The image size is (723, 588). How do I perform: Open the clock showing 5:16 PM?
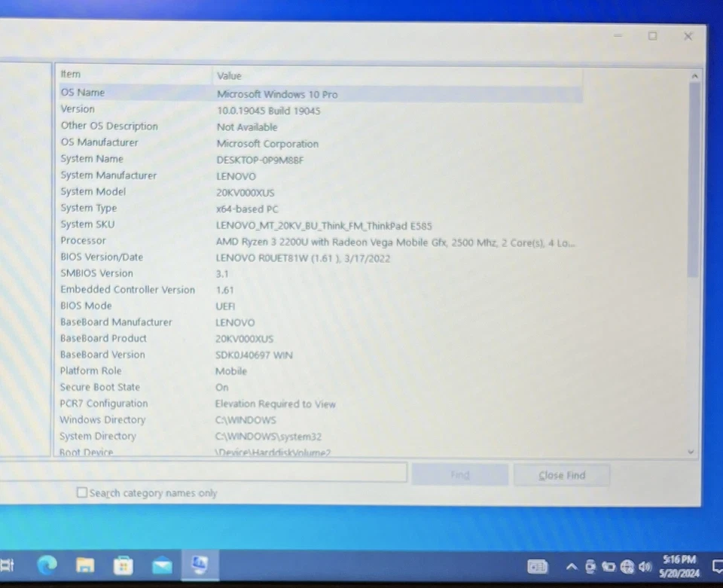point(679,566)
